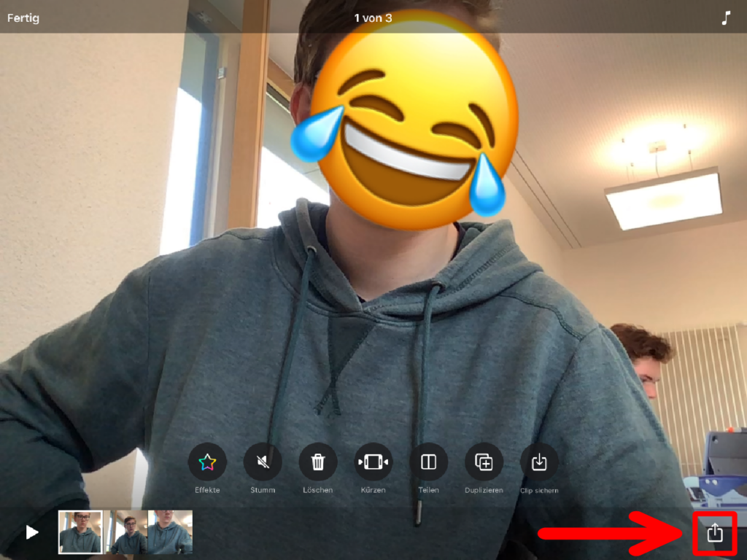Open the Effekte star icon
The image size is (747, 560).
coord(207,462)
